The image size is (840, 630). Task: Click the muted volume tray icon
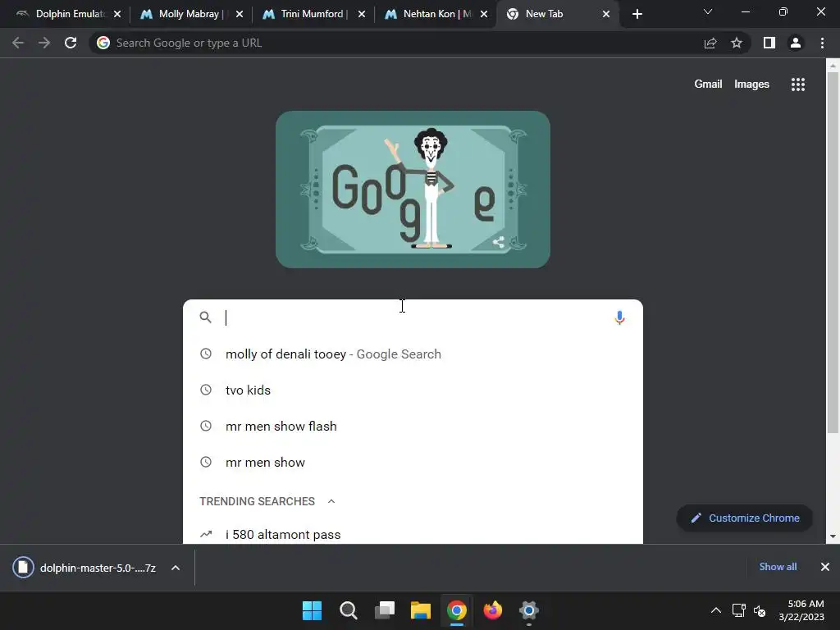coord(760,610)
